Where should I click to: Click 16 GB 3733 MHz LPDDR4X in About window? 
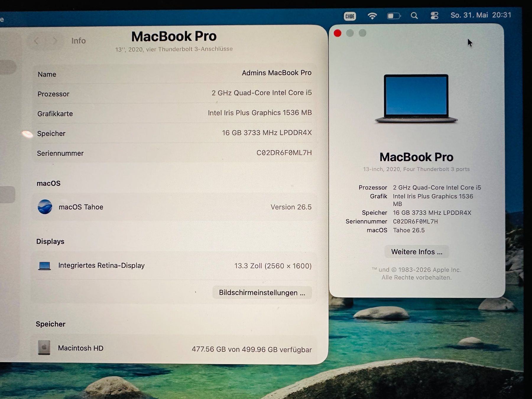[x=432, y=213]
